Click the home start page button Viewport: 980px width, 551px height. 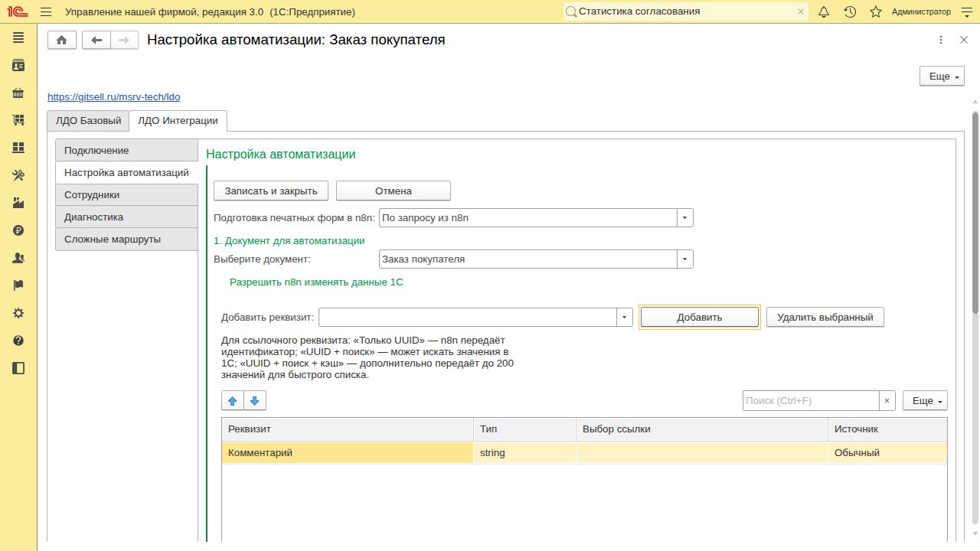coord(62,41)
